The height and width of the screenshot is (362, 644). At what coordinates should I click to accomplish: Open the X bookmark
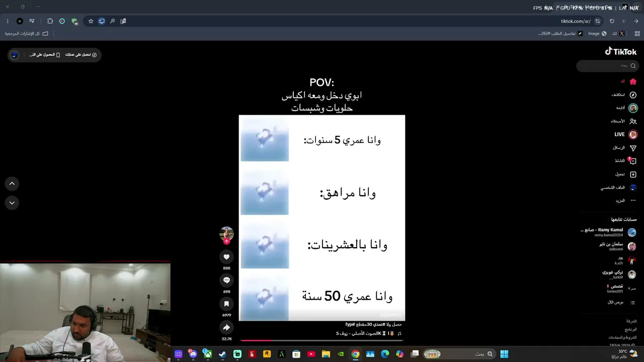tap(618, 34)
